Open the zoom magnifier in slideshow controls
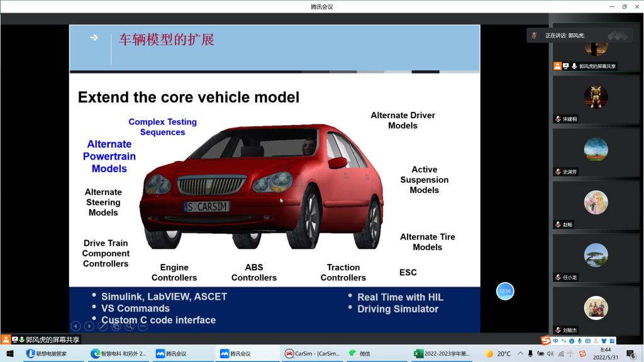 pos(130,326)
